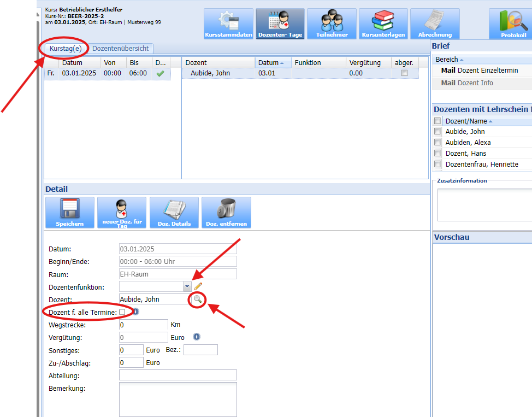Click the Protokoll icon

click(x=513, y=24)
